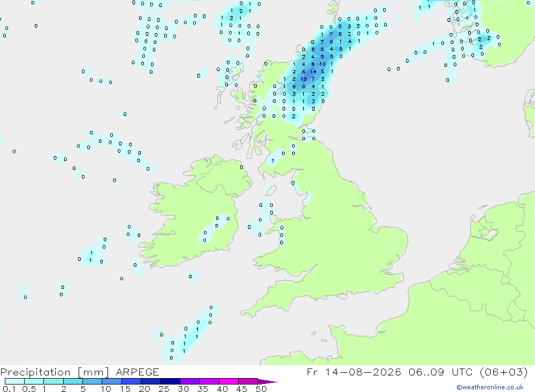Click the '30' legend scale label

pos(183,389)
